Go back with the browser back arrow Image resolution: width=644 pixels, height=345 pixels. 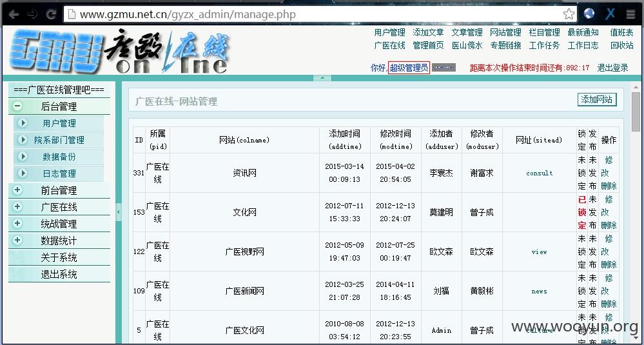coord(13,15)
